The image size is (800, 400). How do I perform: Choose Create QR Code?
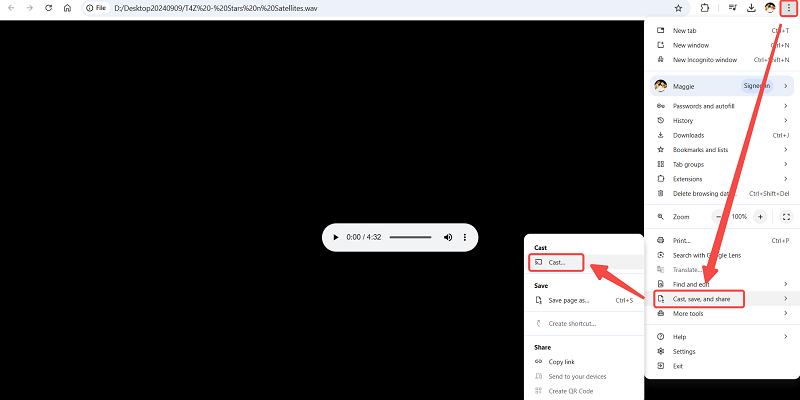click(x=584, y=391)
